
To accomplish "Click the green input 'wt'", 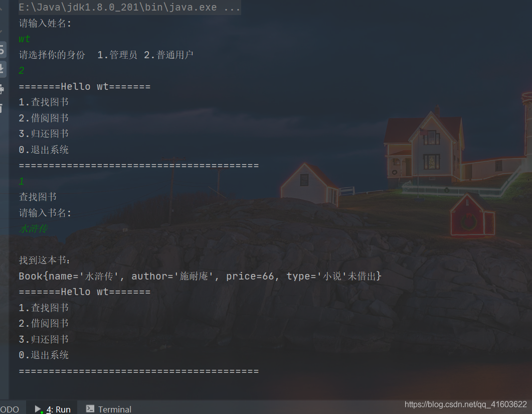I will coord(25,39).
